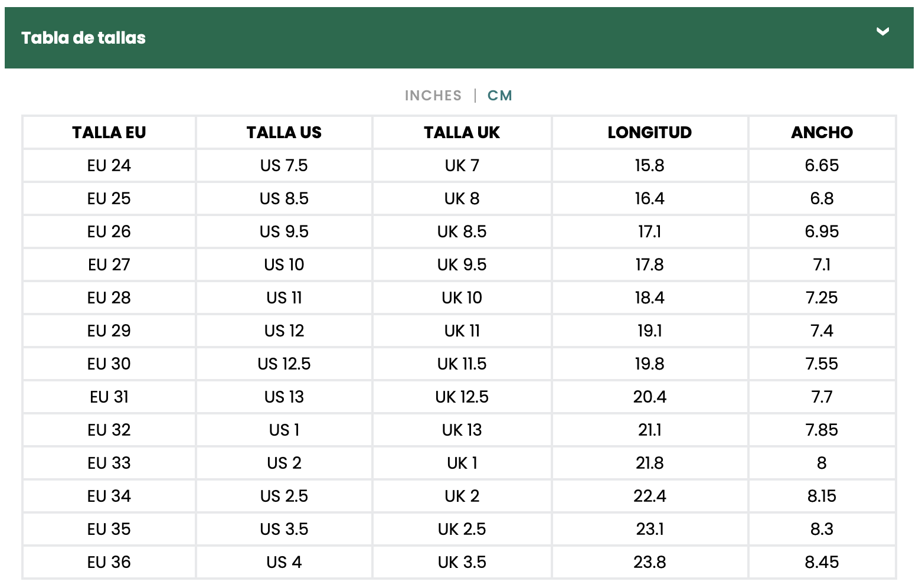This screenshot has width=922, height=588.
Task: Click the Tabla de tallas header title
Action: click(x=83, y=38)
